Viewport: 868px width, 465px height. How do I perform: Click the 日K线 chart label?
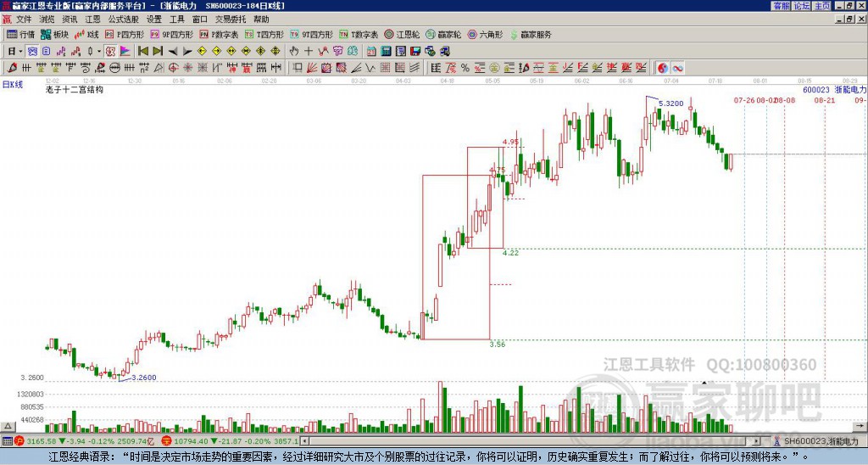pyautogui.click(x=13, y=84)
